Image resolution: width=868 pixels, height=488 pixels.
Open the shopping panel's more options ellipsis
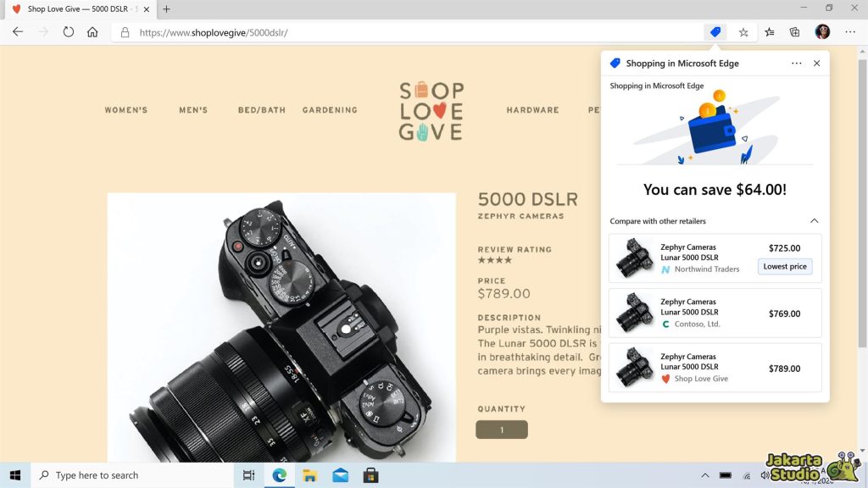[x=796, y=63]
